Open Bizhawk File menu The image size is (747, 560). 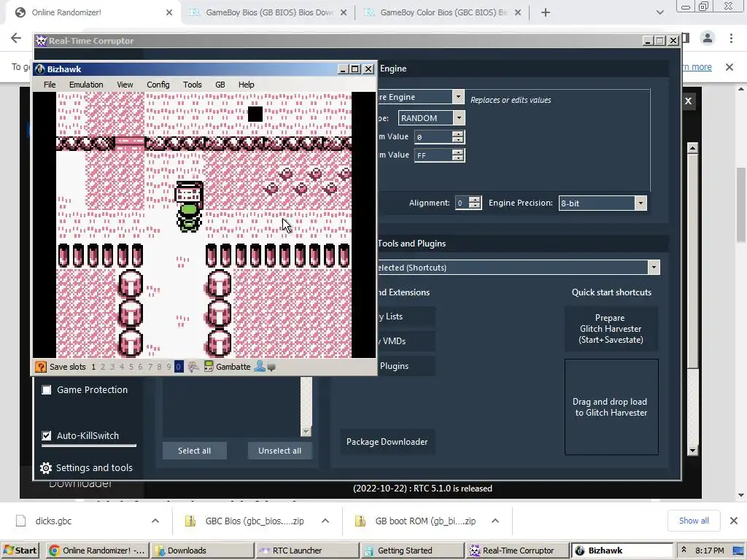[x=50, y=85]
